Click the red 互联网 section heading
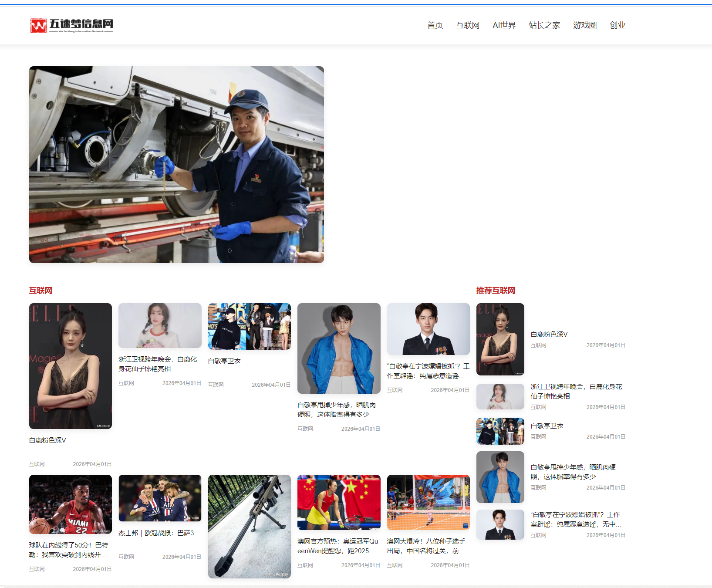The height and width of the screenshot is (588, 712). [x=40, y=291]
